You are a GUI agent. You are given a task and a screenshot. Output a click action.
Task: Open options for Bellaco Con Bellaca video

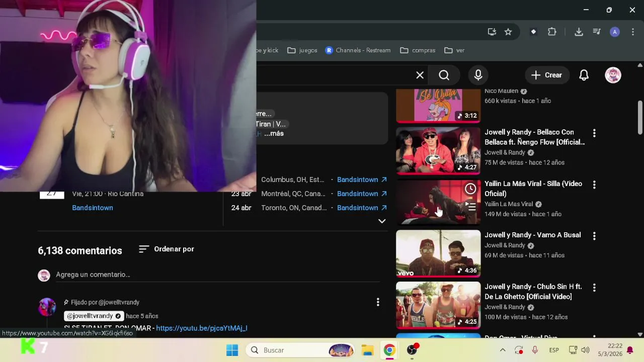coord(594,133)
